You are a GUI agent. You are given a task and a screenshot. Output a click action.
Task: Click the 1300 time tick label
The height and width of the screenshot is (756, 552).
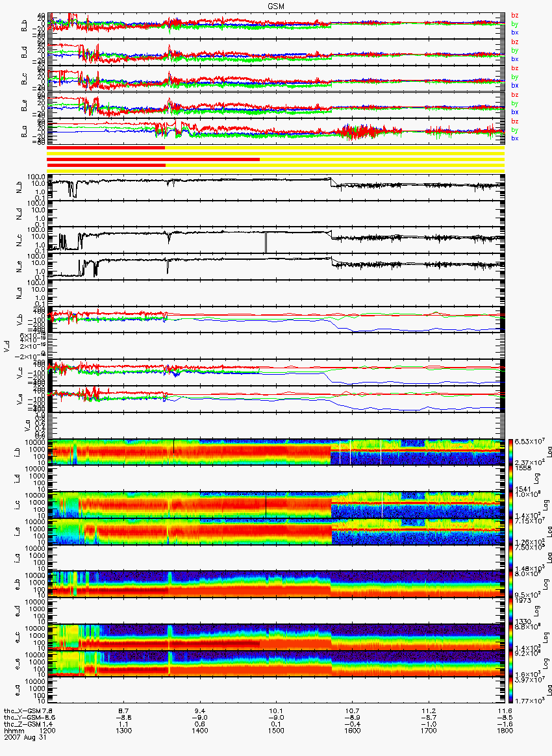(123, 731)
